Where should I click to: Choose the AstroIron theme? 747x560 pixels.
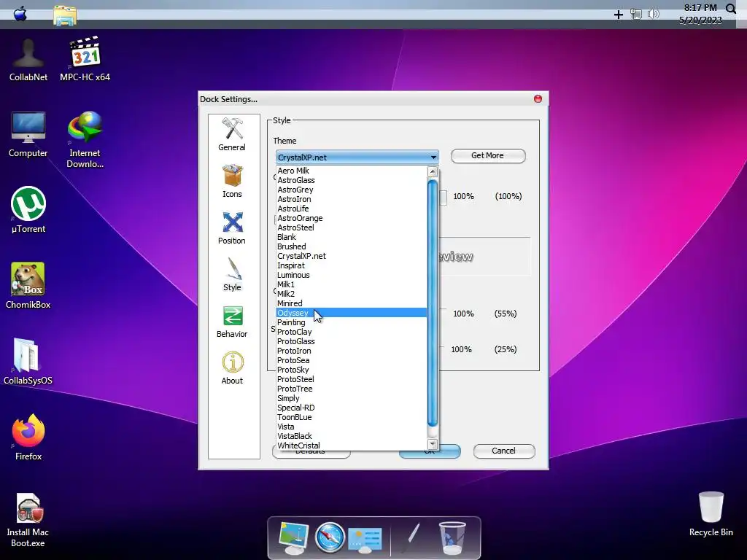352,199
